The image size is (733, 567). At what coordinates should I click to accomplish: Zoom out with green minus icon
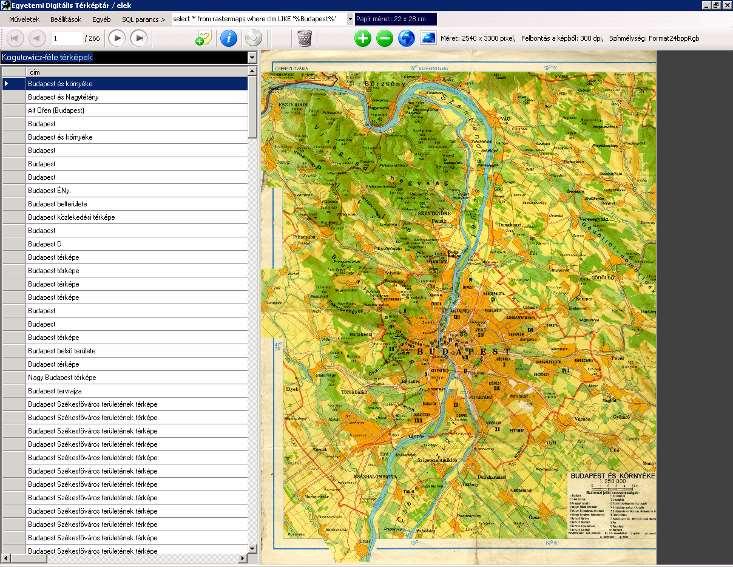(384, 38)
